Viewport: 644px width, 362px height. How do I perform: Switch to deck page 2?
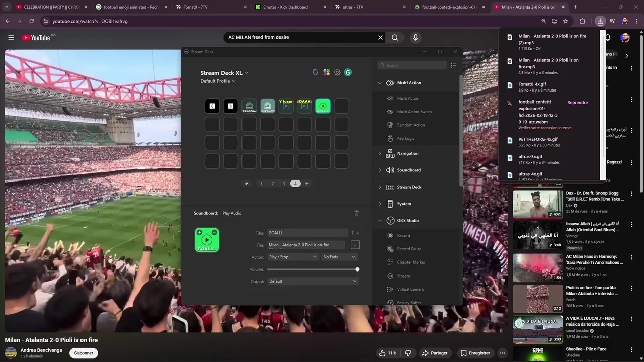[x=273, y=184]
